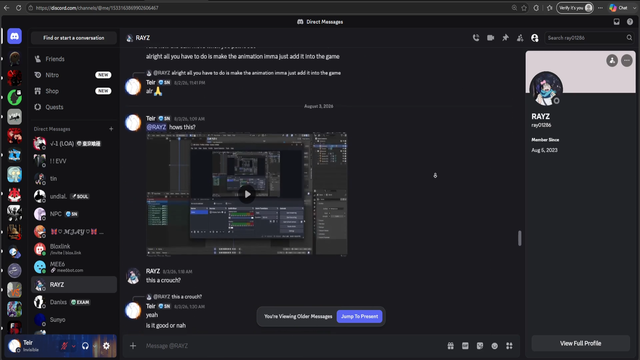Open DM with -1 (LOA)

[74, 143]
